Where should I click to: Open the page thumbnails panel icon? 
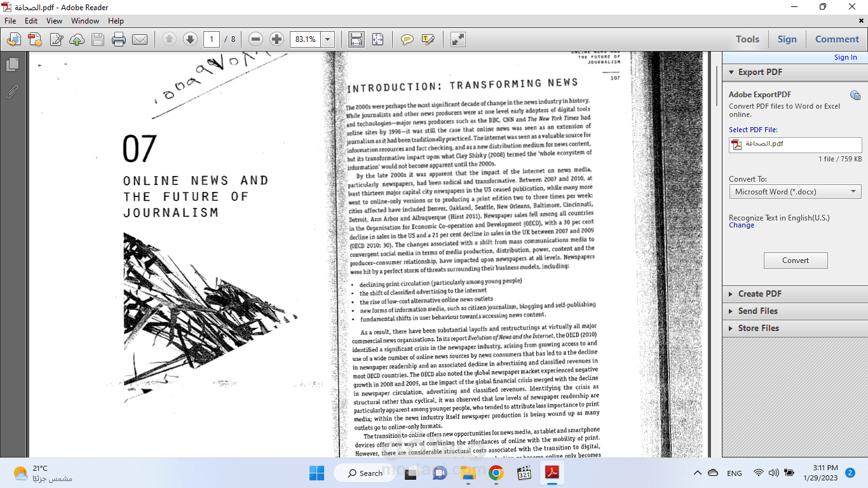pyautogui.click(x=11, y=65)
